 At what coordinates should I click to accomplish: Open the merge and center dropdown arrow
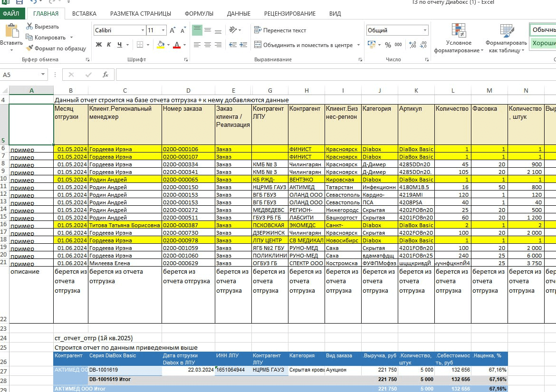tap(358, 45)
